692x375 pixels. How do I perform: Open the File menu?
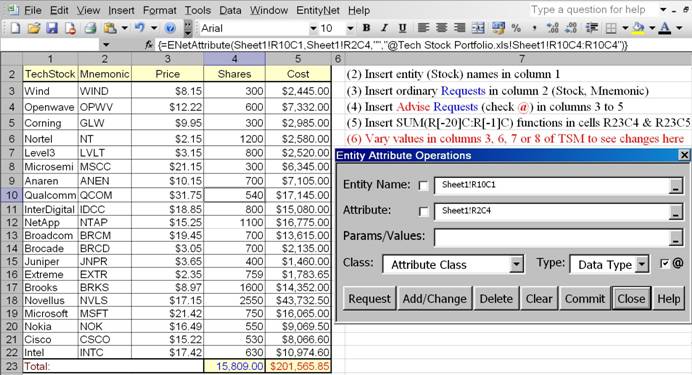(x=33, y=10)
